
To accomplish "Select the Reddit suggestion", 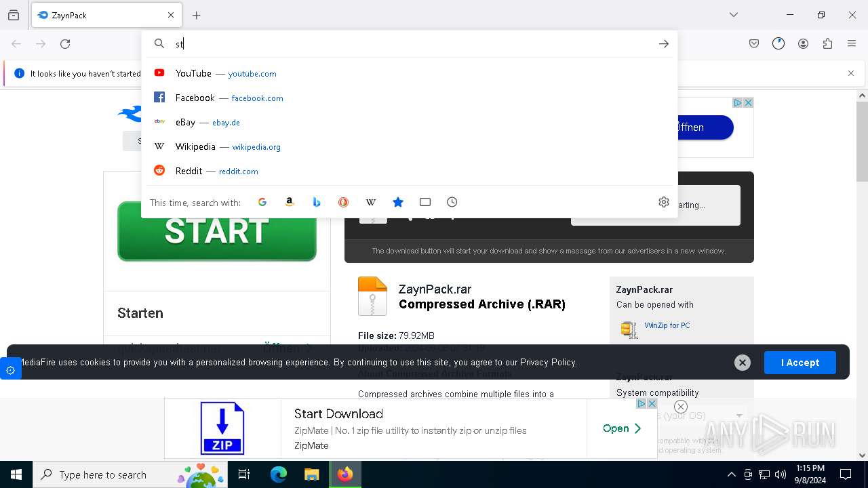I will click(x=410, y=171).
